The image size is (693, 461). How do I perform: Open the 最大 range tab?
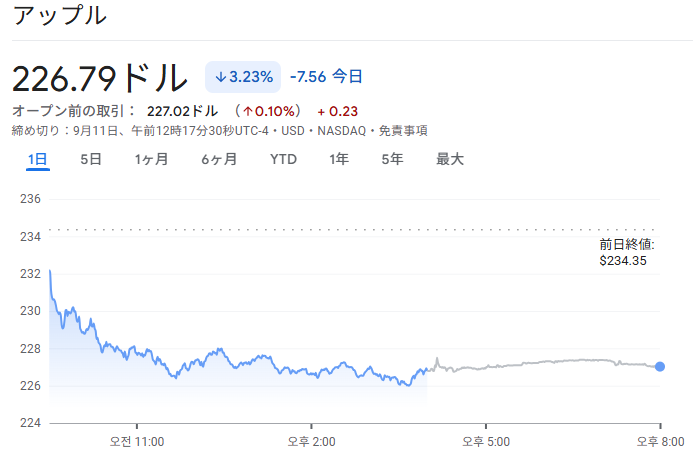tap(450, 159)
